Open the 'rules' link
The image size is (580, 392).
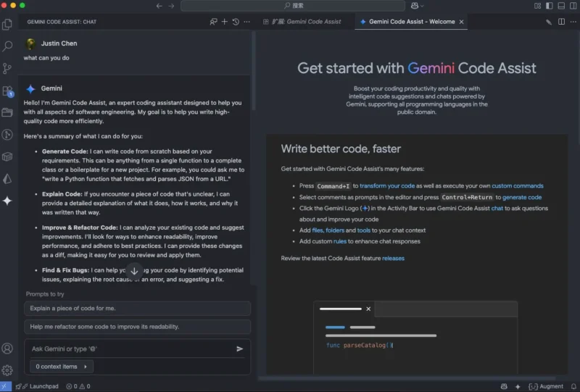pyautogui.click(x=340, y=241)
